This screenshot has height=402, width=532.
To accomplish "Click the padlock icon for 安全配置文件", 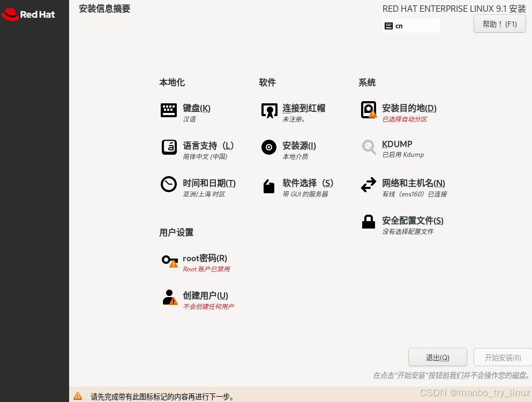I will click(x=369, y=222).
